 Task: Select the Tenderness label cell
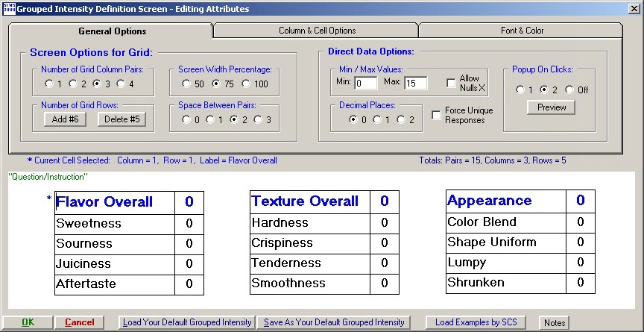click(310, 264)
